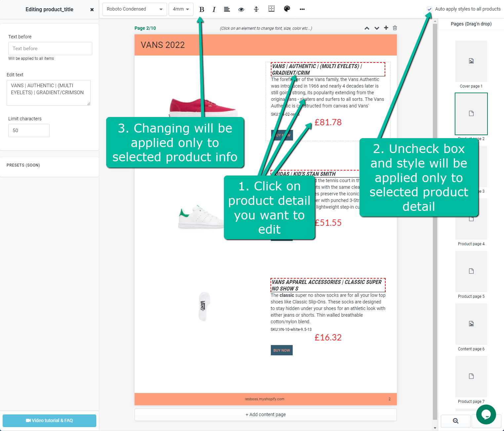Viewport: 504px width, 431px height.
Task: Select Content page 6 thumbnail
Action: 471,324
